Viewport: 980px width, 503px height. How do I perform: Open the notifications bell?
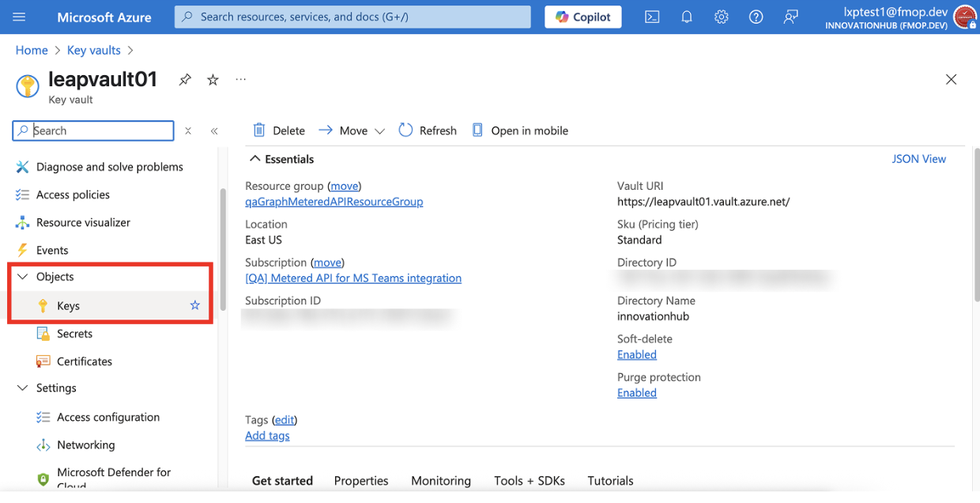(x=687, y=17)
